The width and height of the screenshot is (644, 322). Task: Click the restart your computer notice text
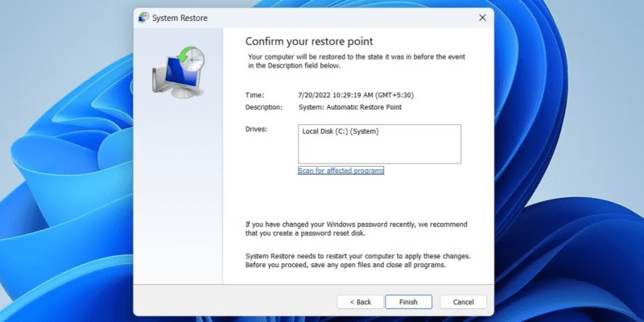(x=357, y=260)
